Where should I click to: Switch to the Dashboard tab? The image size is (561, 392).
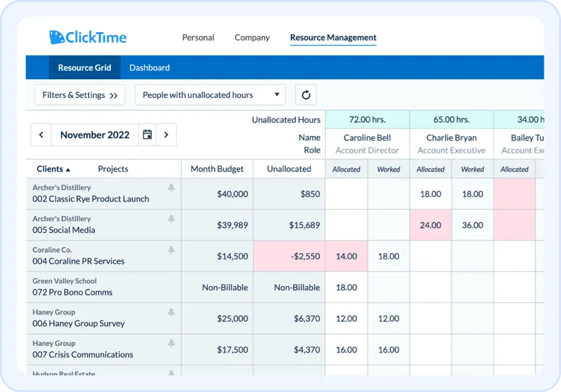click(149, 67)
